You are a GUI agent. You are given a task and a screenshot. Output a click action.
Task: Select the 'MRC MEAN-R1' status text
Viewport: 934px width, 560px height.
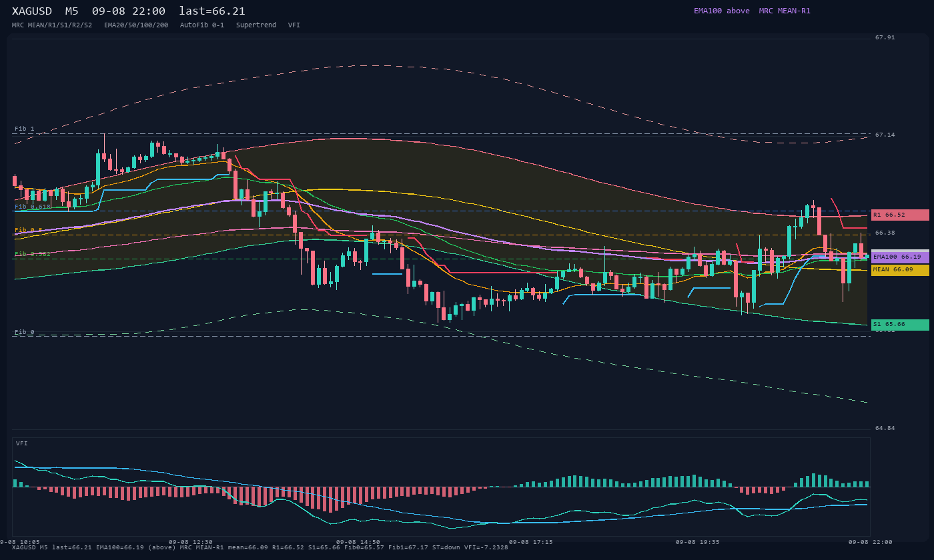tap(785, 11)
